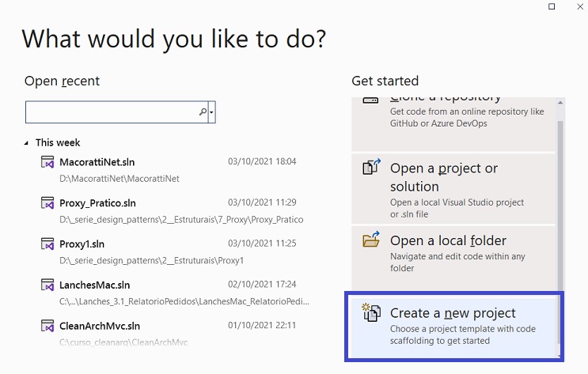Click the Open a project or solution icon
This screenshot has height=374, width=588.
[x=371, y=167]
